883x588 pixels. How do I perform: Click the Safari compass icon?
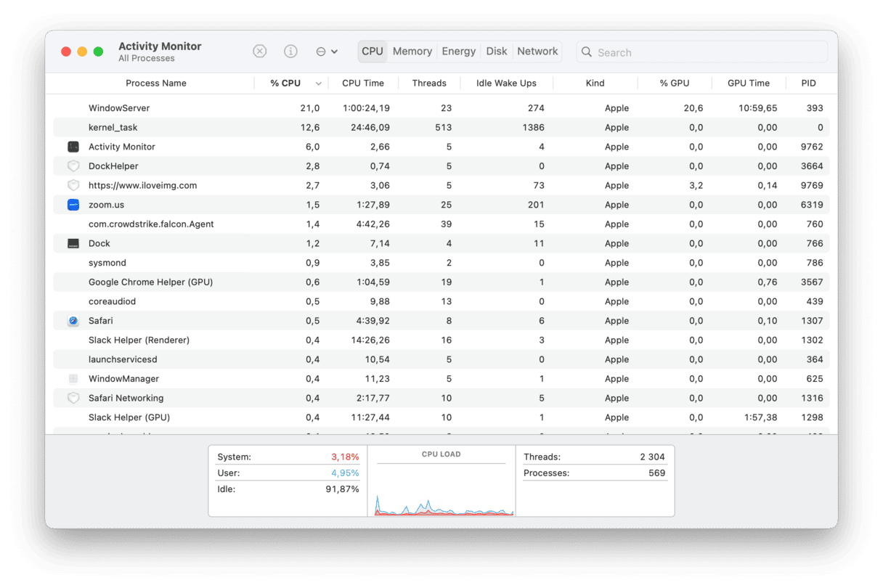pos(73,321)
